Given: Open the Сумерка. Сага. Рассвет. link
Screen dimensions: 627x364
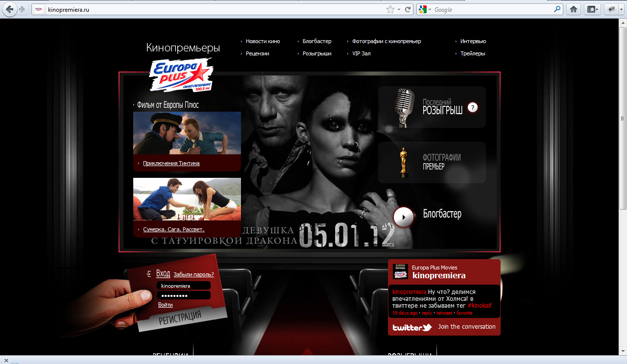Looking at the screenshot, I should 174,229.
